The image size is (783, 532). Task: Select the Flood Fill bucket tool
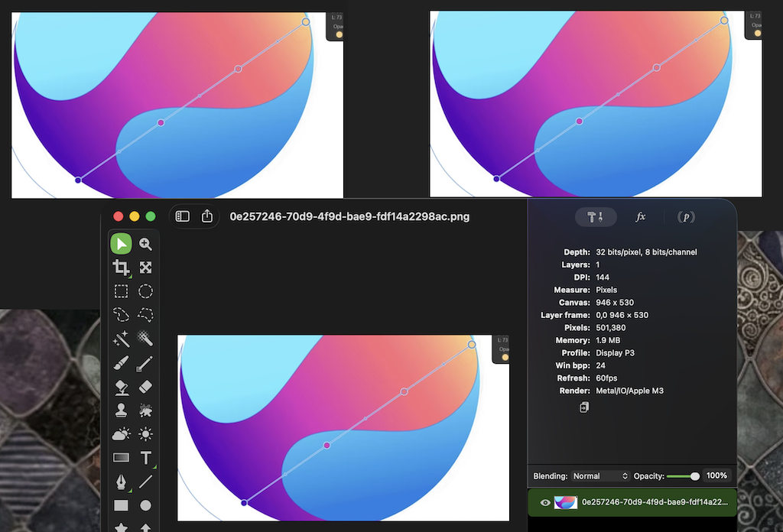point(121,387)
